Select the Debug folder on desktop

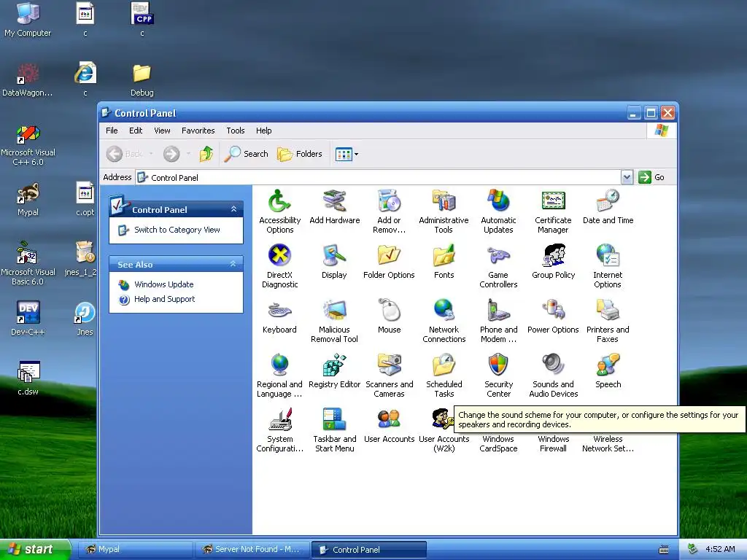pos(142,80)
